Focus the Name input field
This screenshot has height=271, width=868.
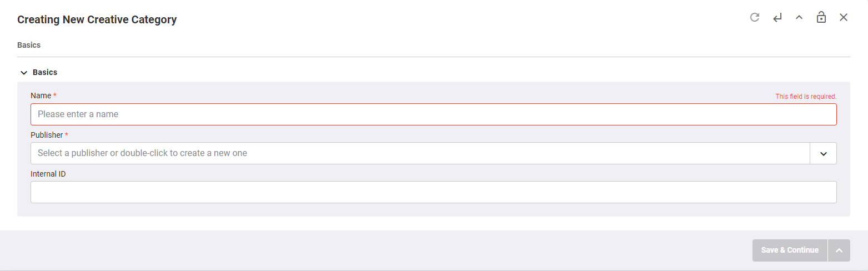(433, 114)
